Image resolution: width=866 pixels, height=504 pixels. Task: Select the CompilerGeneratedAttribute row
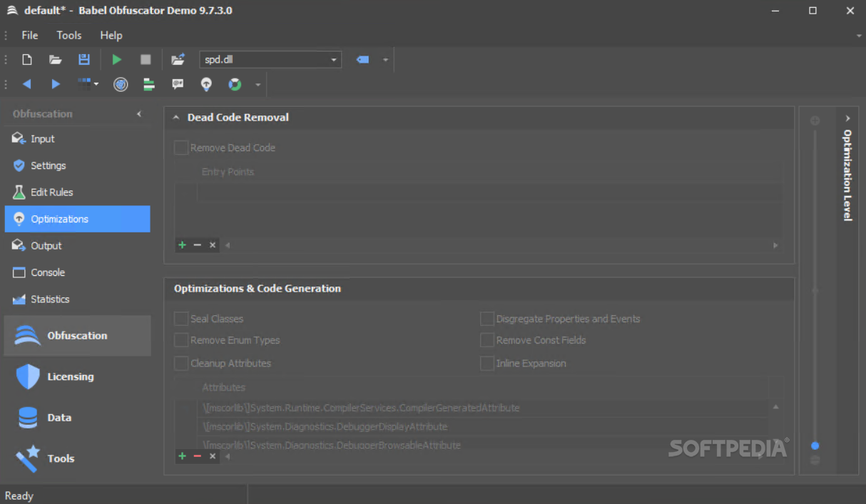click(484, 408)
